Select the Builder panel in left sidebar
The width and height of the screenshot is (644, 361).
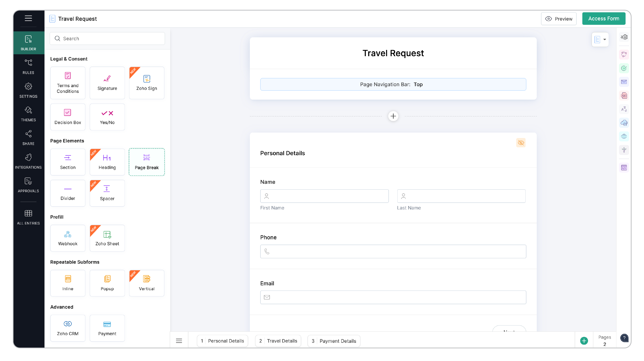tap(28, 42)
